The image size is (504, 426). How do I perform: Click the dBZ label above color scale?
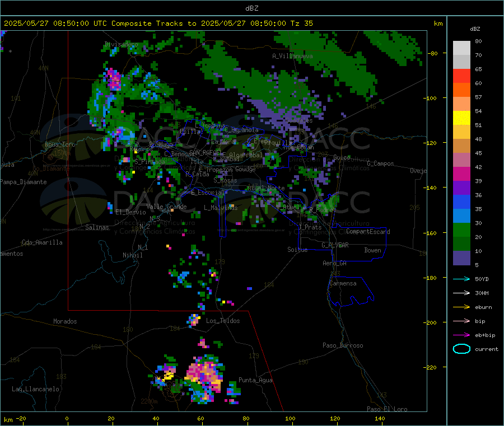pyautogui.click(x=475, y=29)
